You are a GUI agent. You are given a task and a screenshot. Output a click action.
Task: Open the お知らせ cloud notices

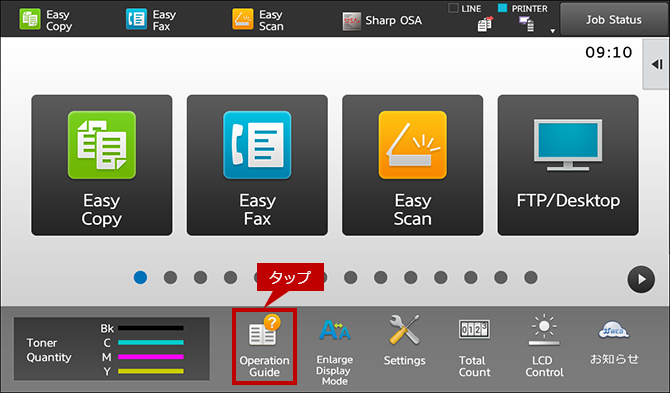click(x=614, y=343)
